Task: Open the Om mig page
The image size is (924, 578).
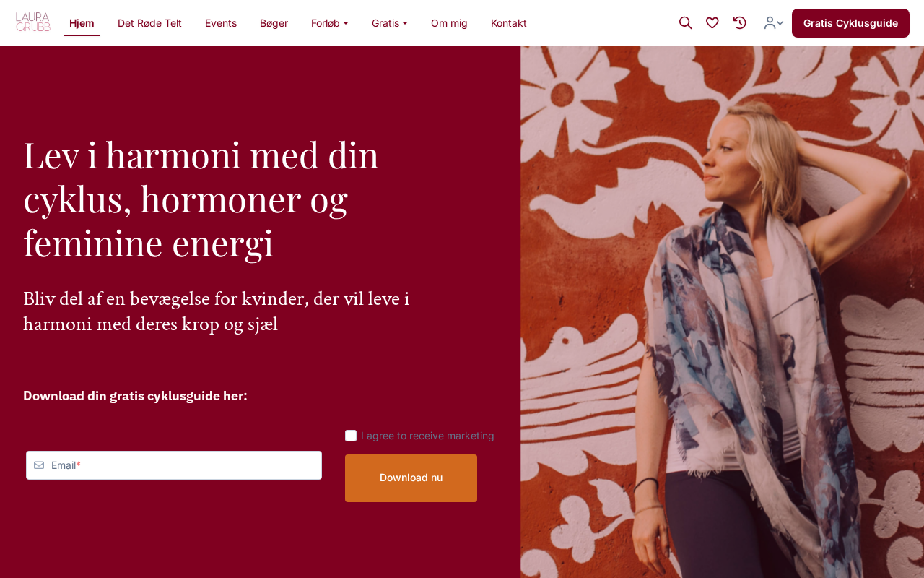Action: 449,23
